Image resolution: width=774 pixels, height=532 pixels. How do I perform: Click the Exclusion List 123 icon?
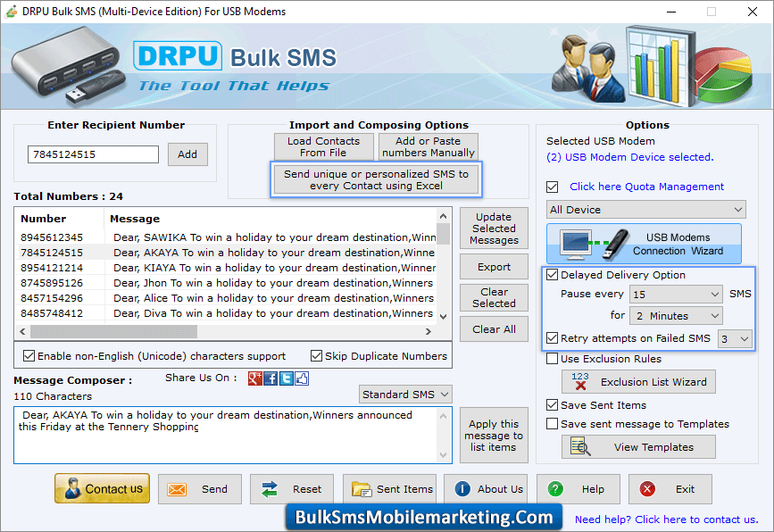pos(580,381)
